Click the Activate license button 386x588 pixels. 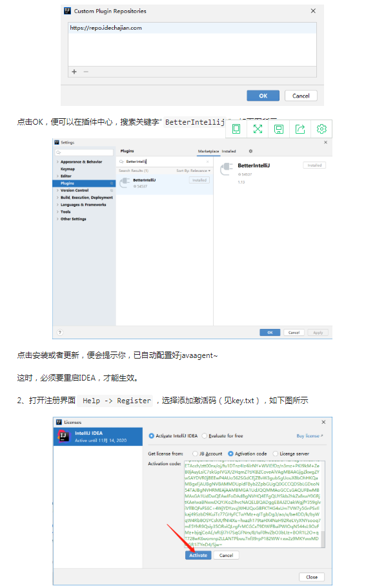(198, 556)
